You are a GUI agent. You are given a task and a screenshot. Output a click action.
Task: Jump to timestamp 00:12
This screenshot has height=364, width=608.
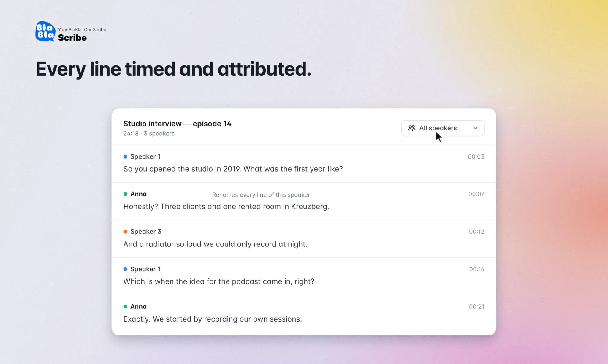coord(476,232)
